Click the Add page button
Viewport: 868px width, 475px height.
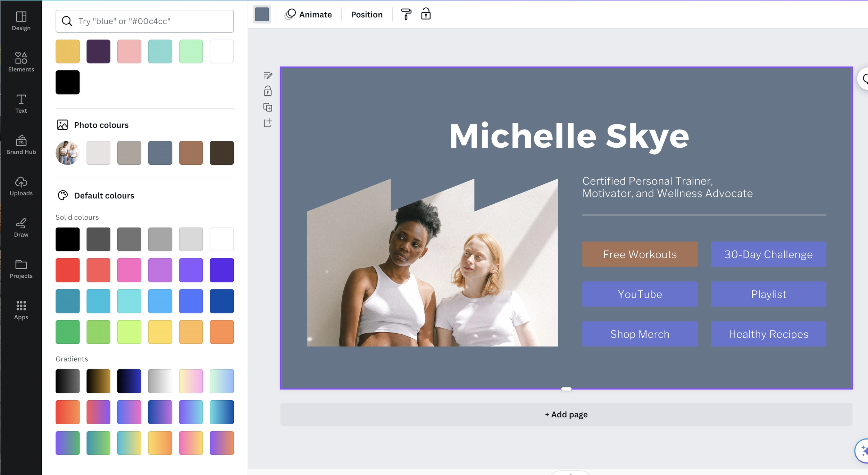(x=566, y=414)
